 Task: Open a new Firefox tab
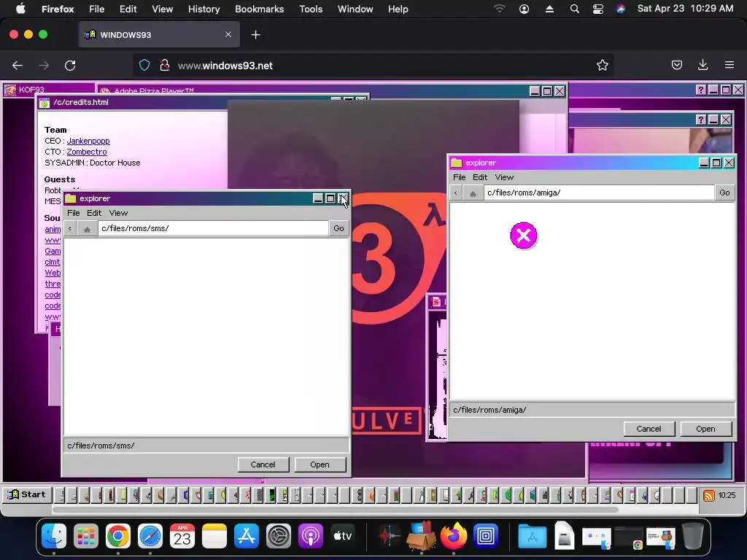coord(255,35)
